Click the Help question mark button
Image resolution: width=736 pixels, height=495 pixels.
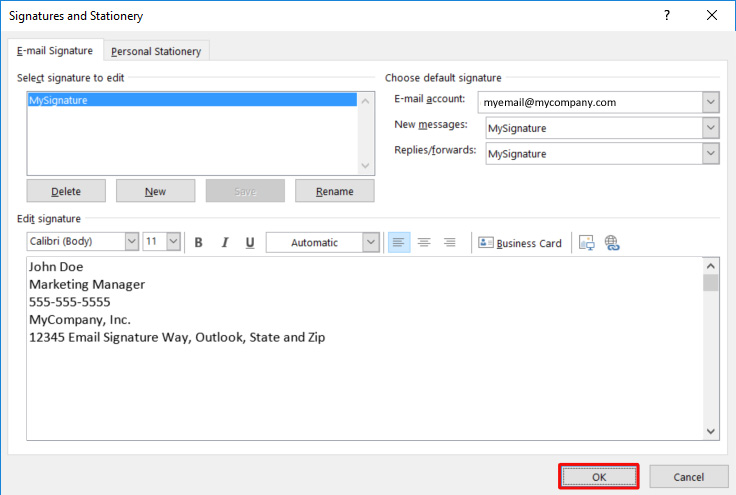[667, 15]
